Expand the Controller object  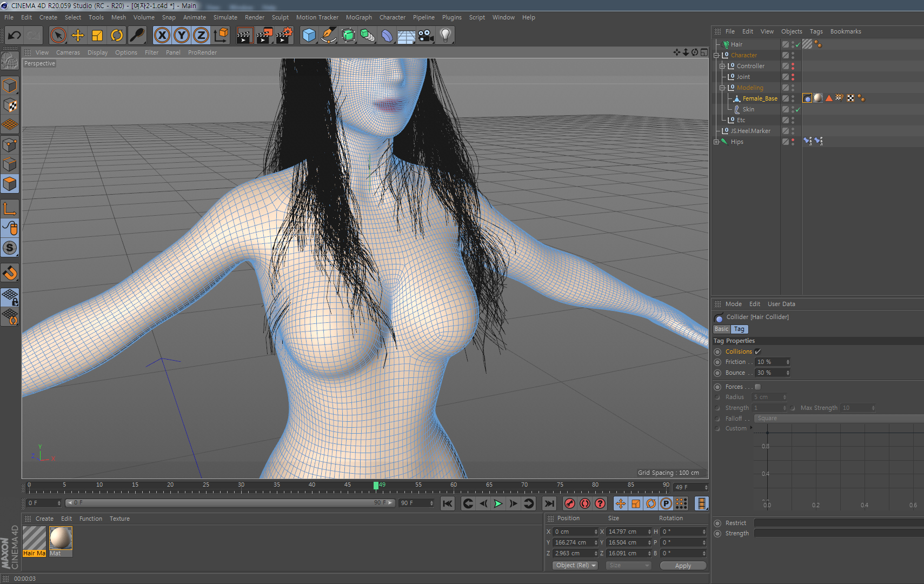coord(722,66)
